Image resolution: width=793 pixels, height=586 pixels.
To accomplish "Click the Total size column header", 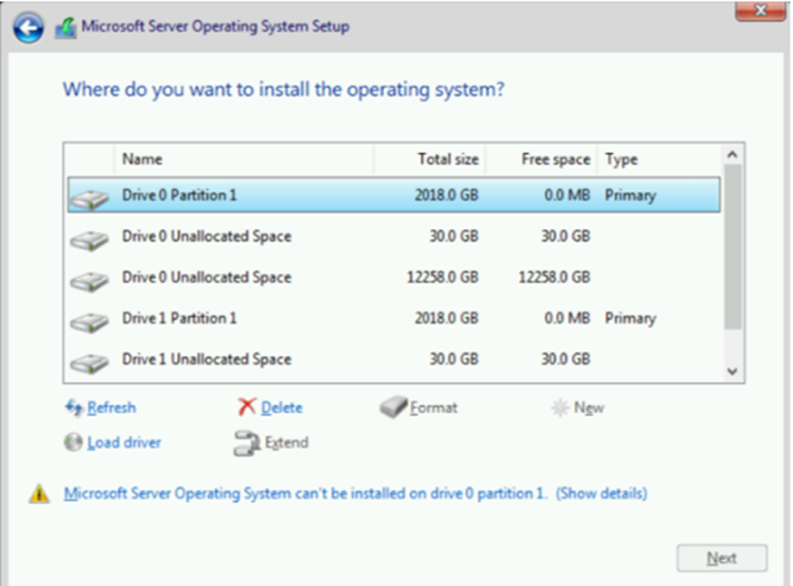I will click(429, 159).
